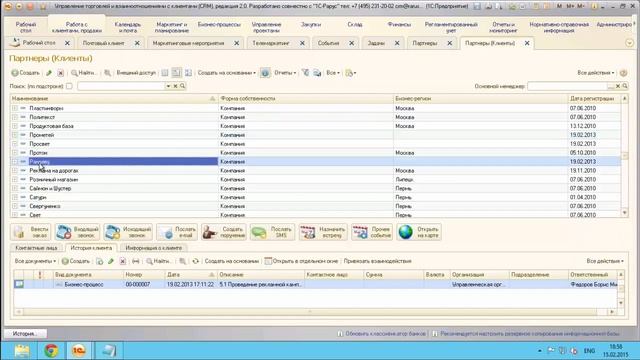
Task: Switch to Контактные лица tab
Action: (x=36, y=248)
